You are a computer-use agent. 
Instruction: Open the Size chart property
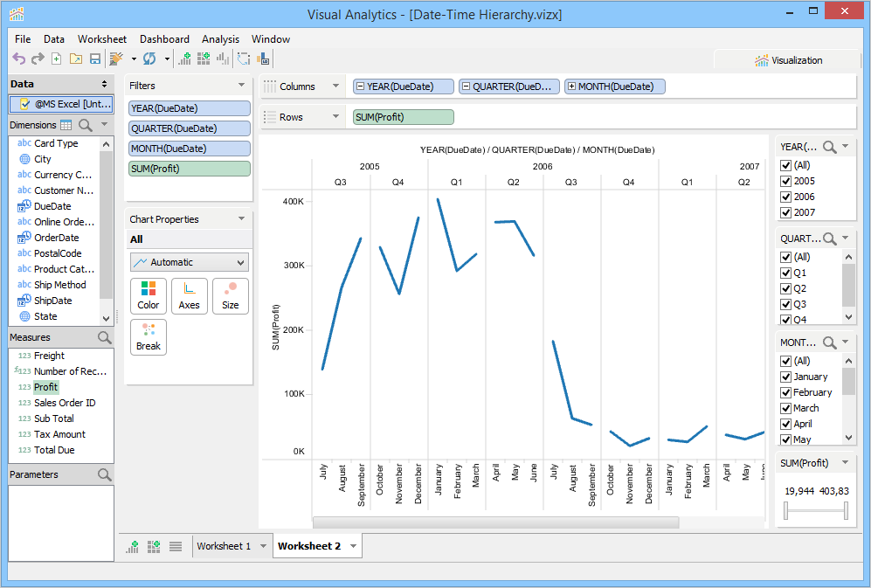pos(230,296)
